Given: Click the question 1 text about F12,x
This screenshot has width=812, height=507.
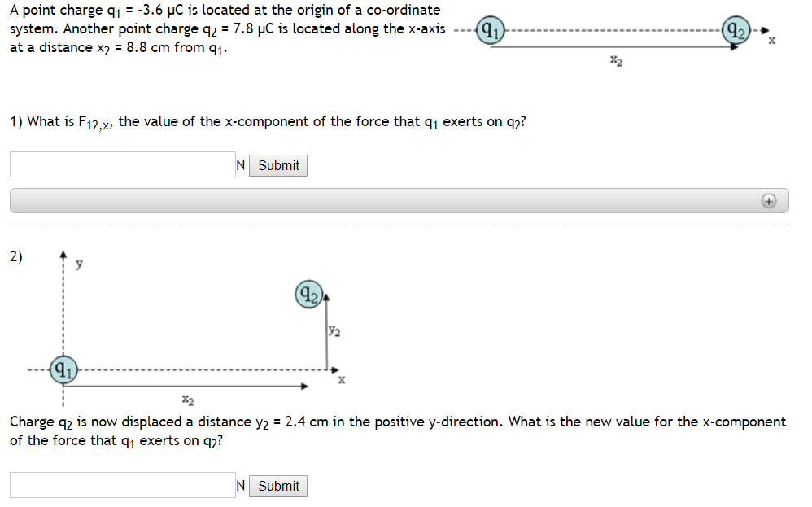Looking at the screenshot, I should click(268, 121).
